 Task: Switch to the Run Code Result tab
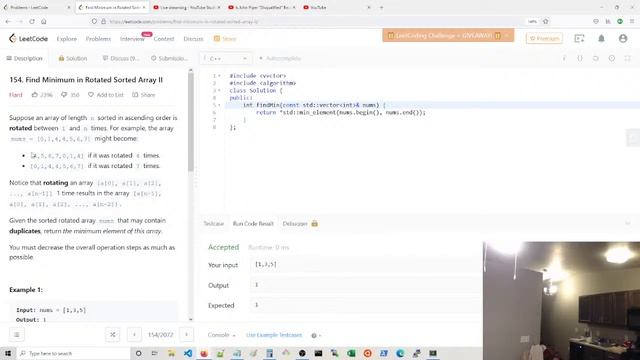point(253,224)
